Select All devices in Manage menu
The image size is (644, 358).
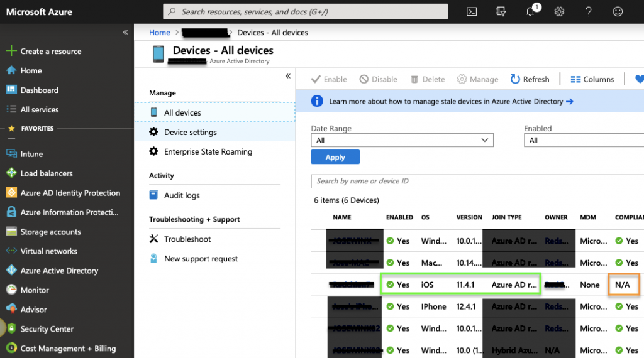[215, 112]
